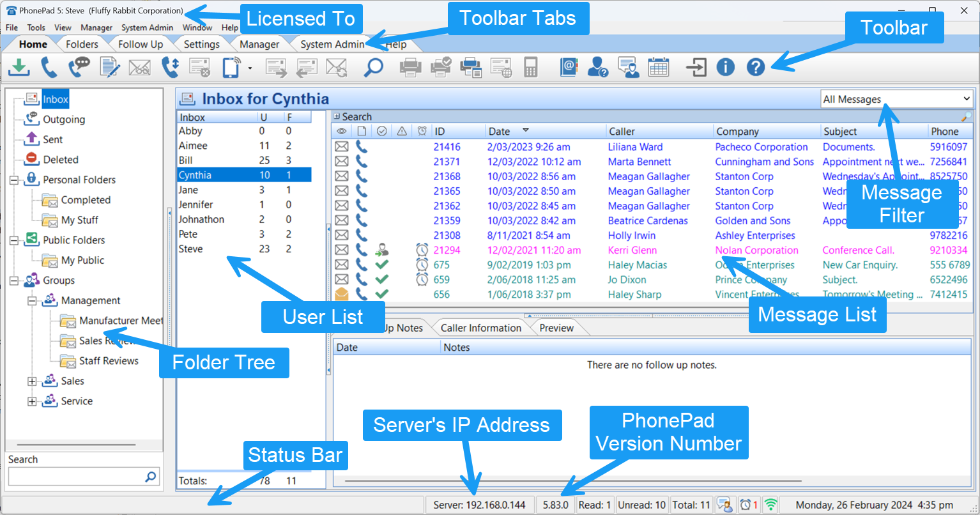This screenshot has height=515, width=980.
Task: Expand the Sales group node
Action: click(x=32, y=381)
